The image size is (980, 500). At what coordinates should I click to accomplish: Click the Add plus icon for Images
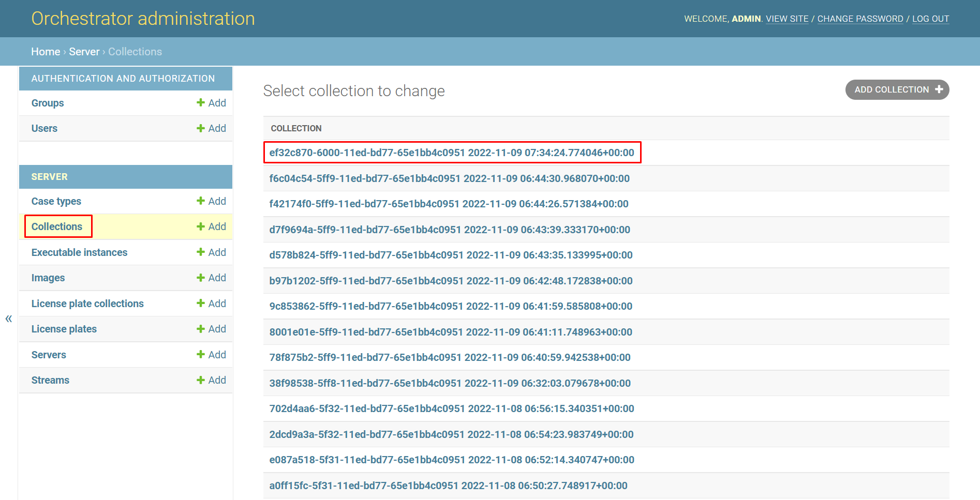(201, 278)
